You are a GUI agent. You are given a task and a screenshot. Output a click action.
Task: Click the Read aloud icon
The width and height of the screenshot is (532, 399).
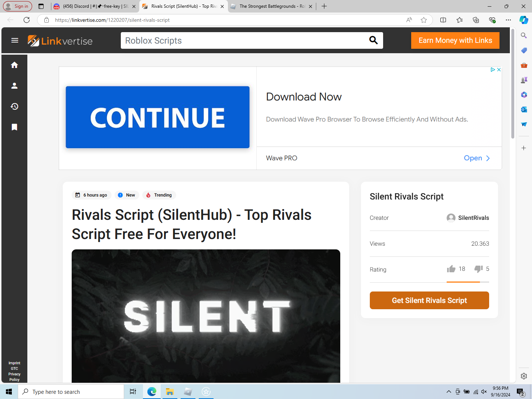(x=409, y=20)
